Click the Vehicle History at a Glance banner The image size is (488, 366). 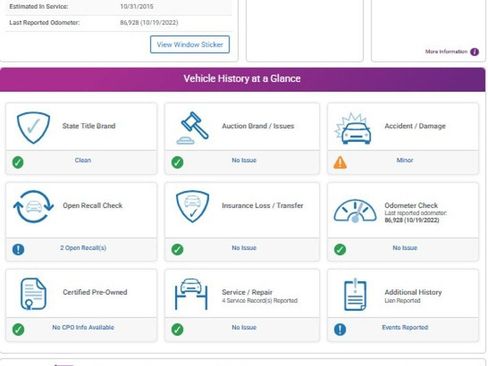point(243,79)
